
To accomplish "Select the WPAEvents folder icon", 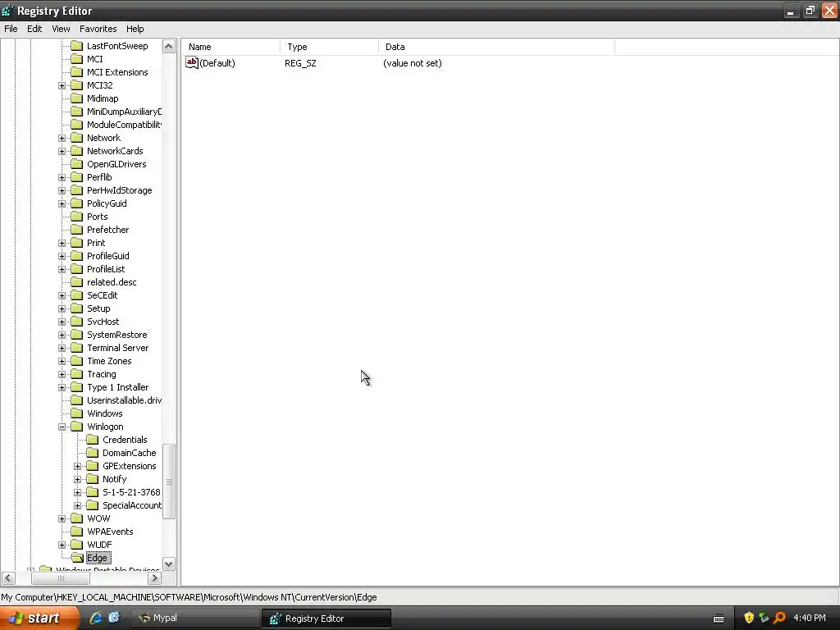I will tap(77, 532).
